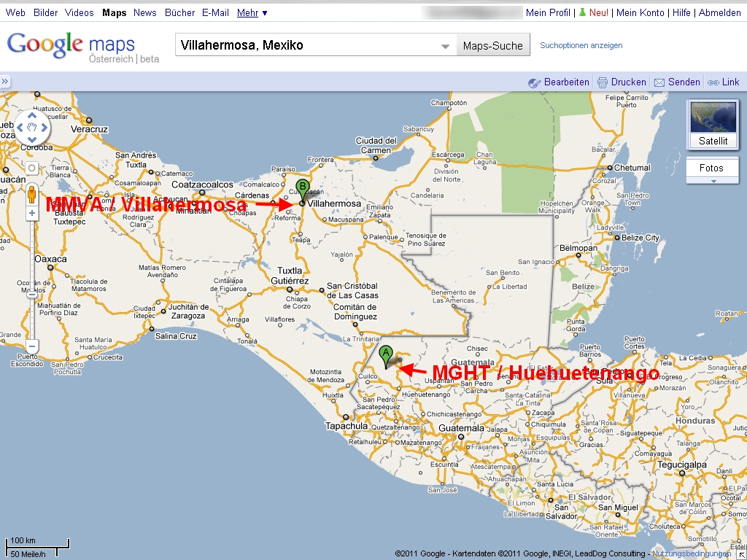
Task: Click the map scale bar showing 100 km
Action: coord(37,547)
